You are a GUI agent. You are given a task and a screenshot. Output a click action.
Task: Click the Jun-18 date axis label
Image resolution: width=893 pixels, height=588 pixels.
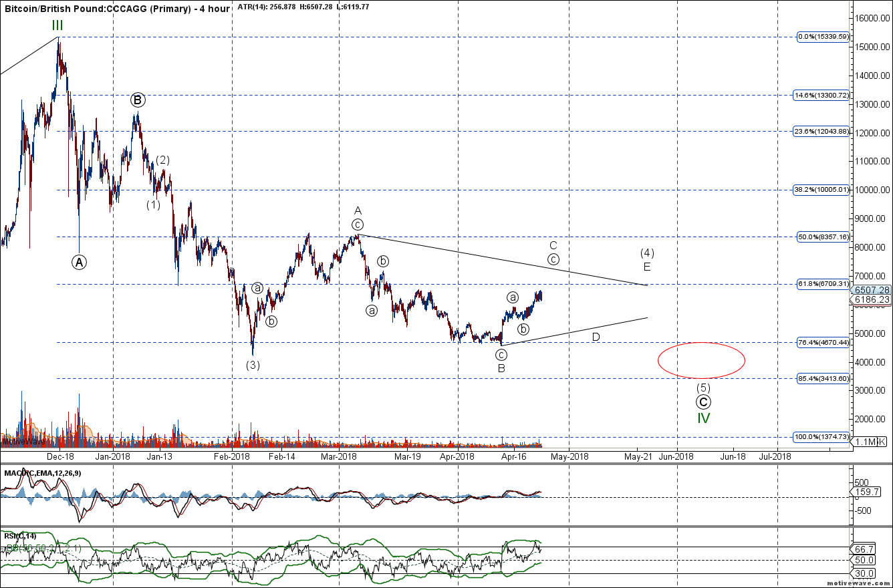[x=733, y=456]
